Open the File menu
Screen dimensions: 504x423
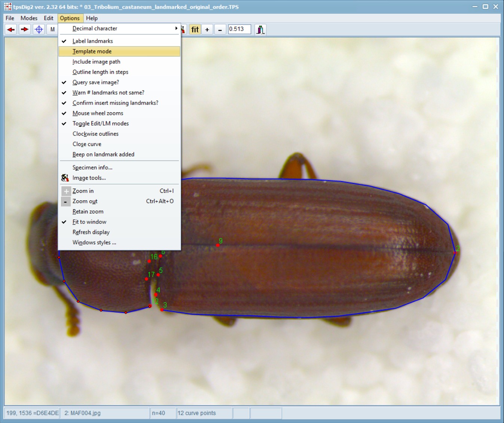pos(10,18)
